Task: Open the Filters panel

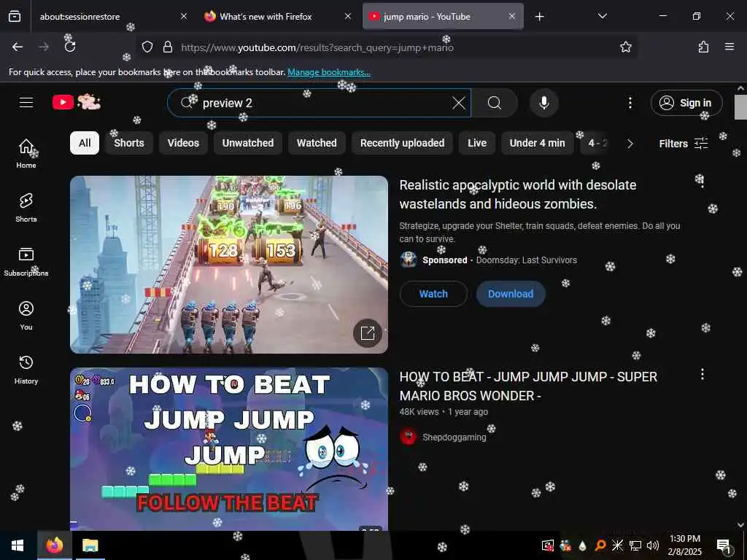Action: (684, 144)
